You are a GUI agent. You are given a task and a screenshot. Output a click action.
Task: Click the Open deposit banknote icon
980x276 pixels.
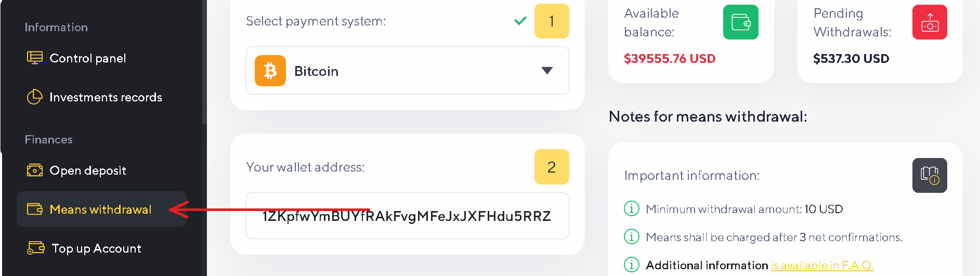click(x=35, y=170)
